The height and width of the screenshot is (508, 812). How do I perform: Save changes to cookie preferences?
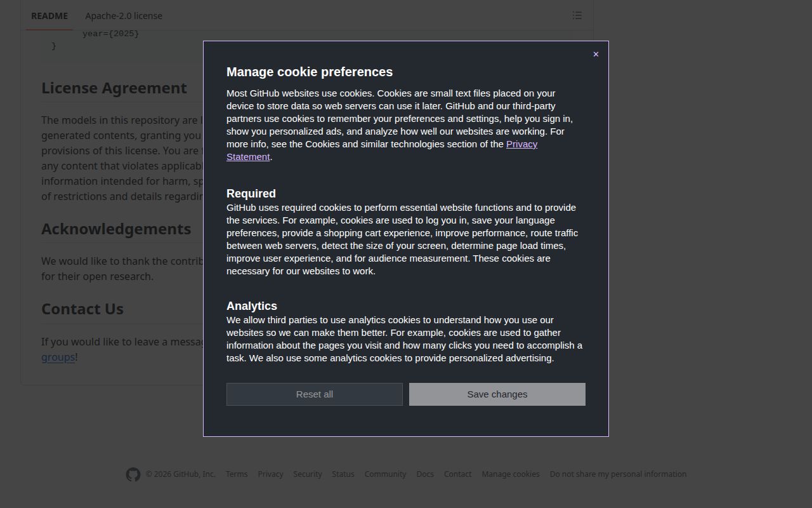coord(497,394)
